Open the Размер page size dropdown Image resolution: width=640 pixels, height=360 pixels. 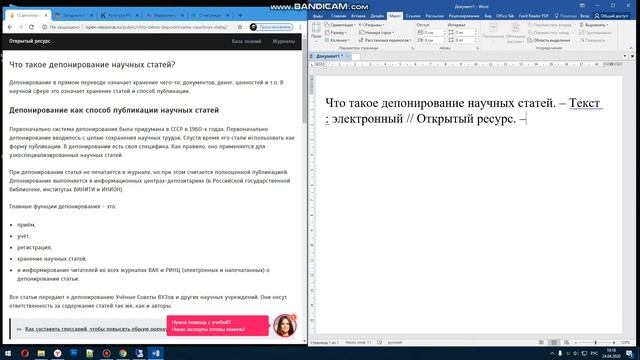tap(336, 33)
